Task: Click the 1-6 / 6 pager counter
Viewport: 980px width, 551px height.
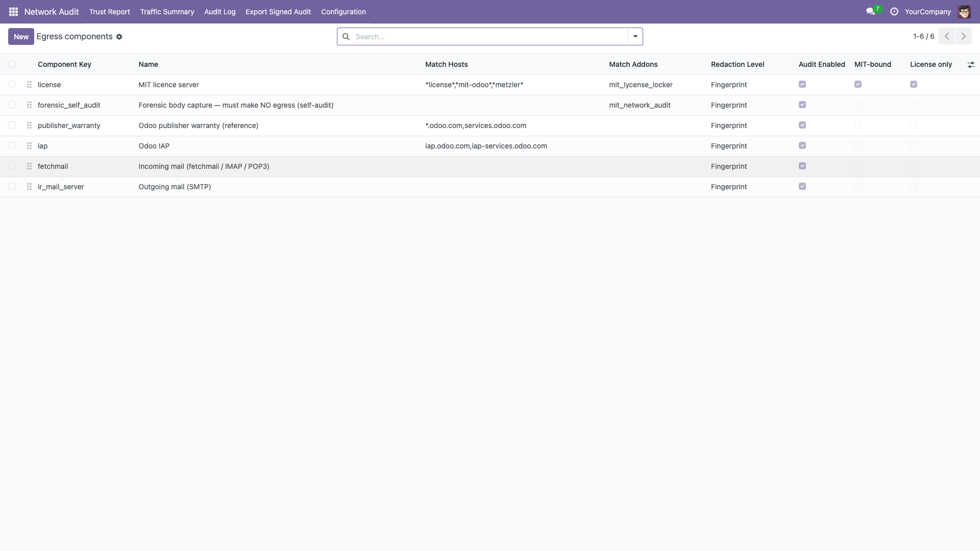Action: (924, 36)
